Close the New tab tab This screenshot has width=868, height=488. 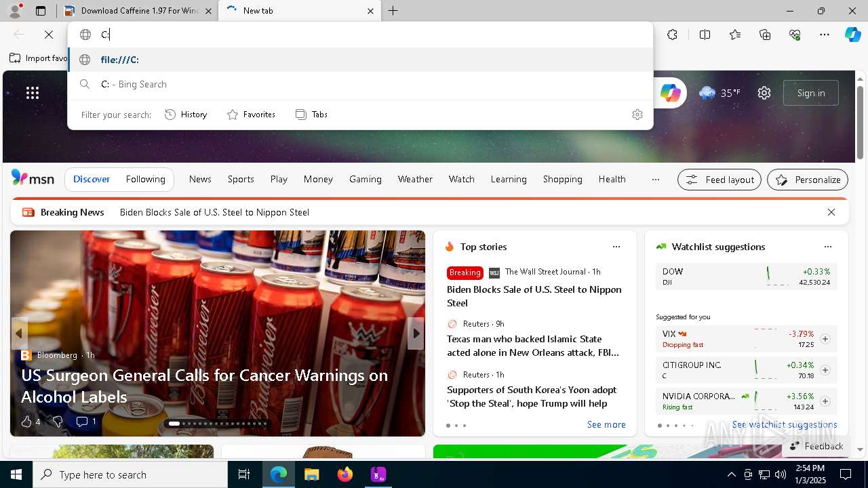click(x=370, y=11)
